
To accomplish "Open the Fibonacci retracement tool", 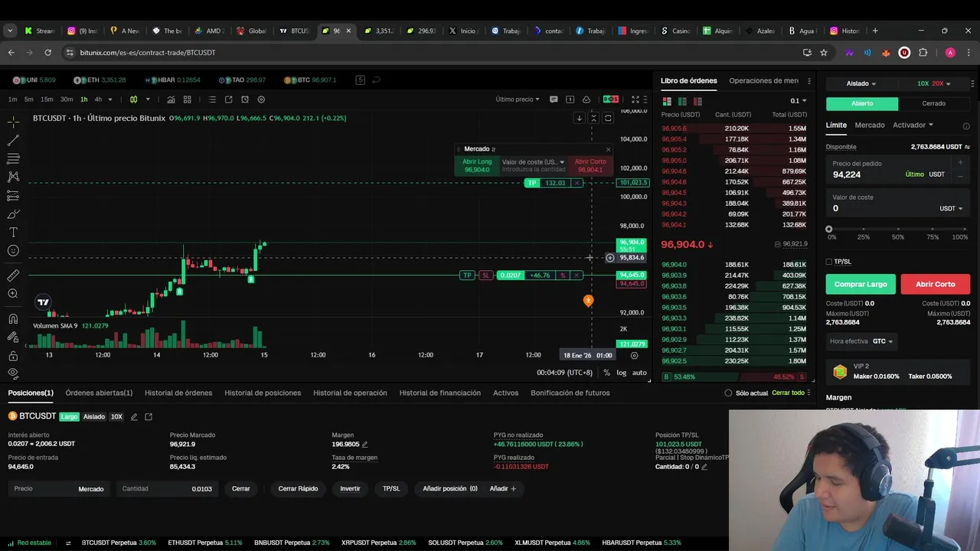I will tap(13, 158).
